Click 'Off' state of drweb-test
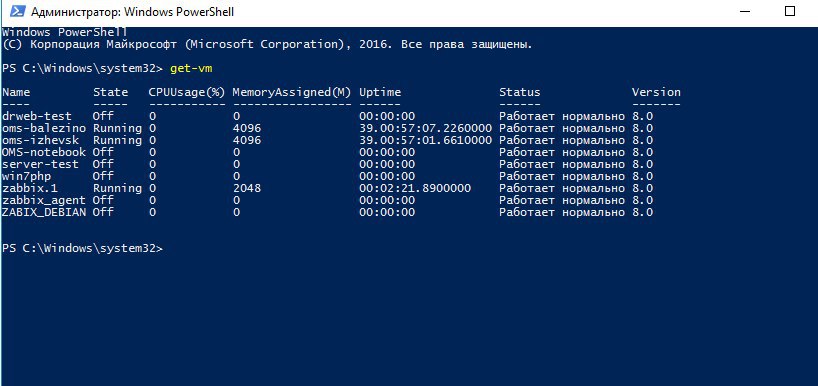This screenshot has width=818, height=386. [103, 116]
